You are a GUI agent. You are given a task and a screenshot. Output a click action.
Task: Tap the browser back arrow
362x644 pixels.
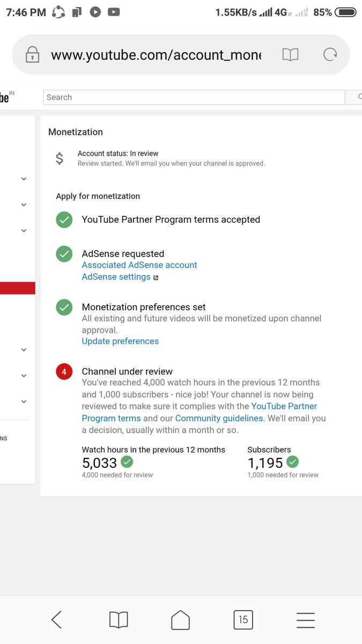[x=56, y=620]
